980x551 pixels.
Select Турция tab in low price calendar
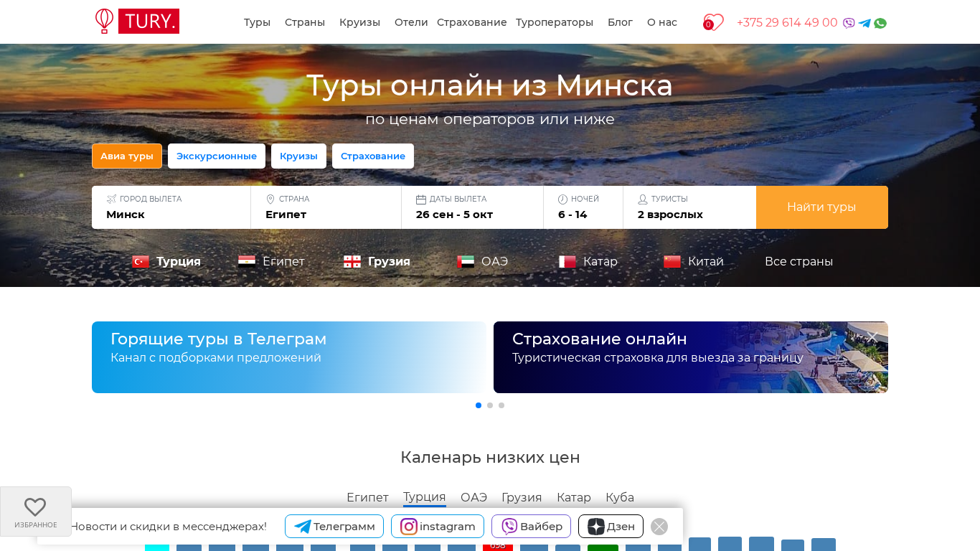coord(425,497)
